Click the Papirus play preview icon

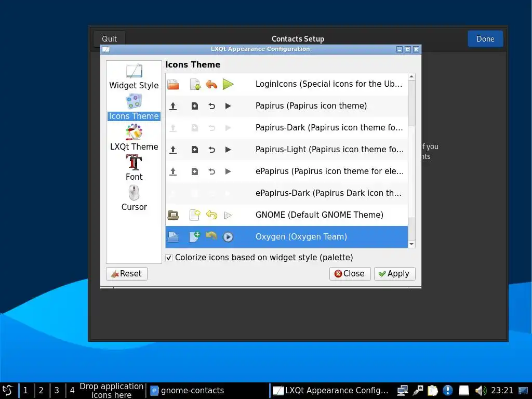click(228, 106)
